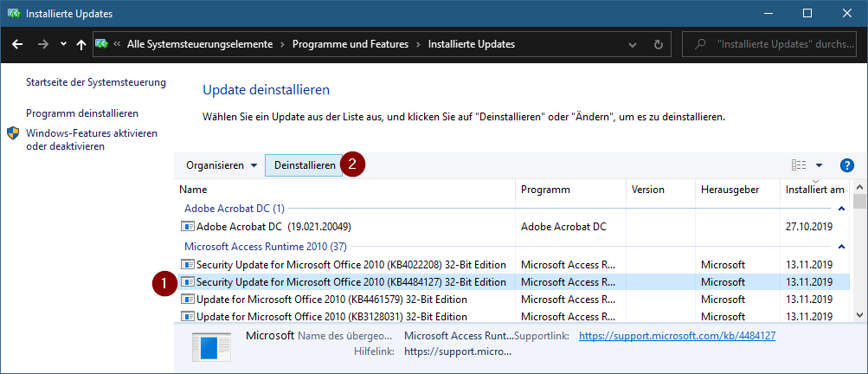Click the shield icon next to Windows-Features
This screenshot has height=374, width=868.
[13, 133]
